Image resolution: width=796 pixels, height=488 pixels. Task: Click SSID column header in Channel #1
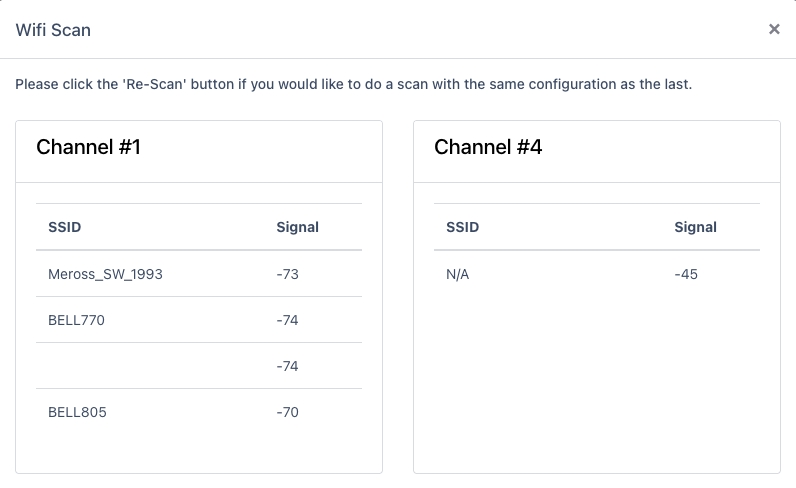click(x=64, y=227)
